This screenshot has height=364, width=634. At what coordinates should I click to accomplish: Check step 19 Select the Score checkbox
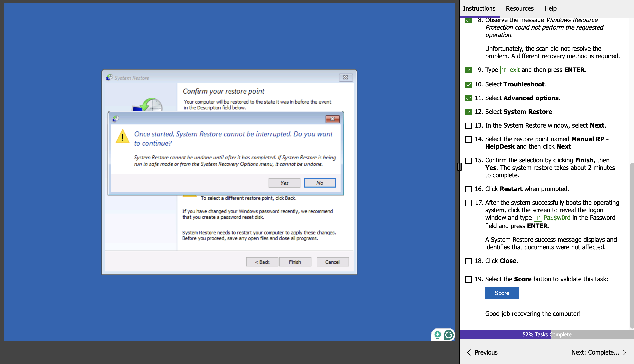pos(469,279)
